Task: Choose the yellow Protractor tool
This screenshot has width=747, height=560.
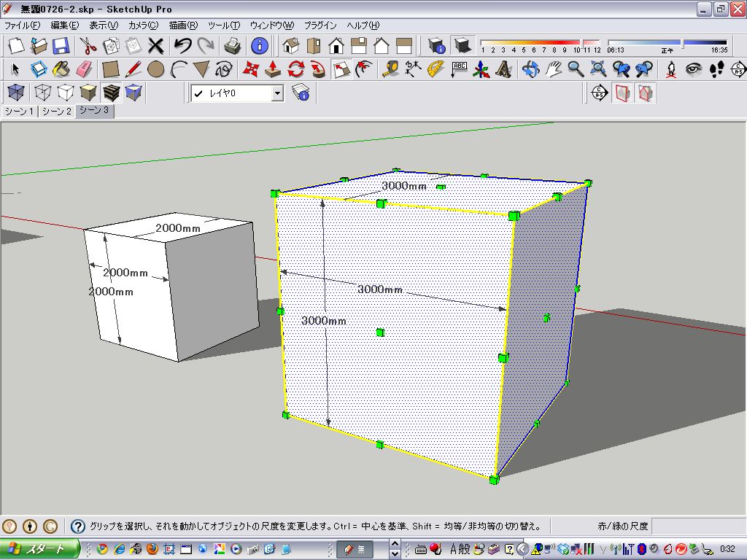Action: click(436, 69)
